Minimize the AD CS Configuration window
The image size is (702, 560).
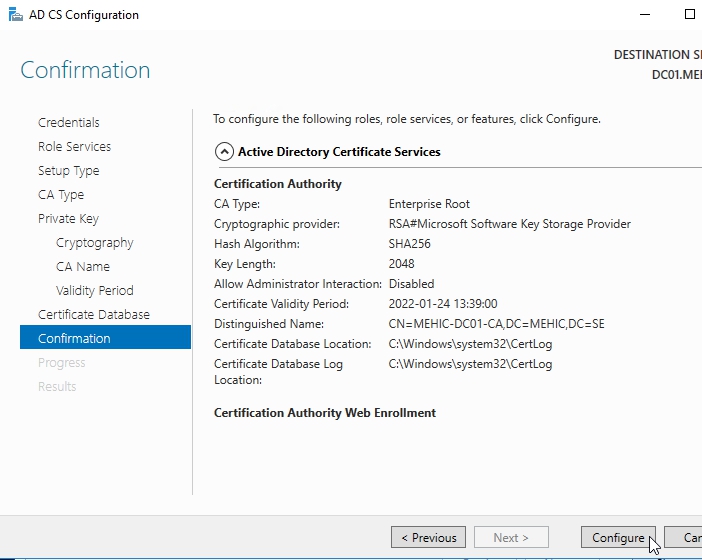click(x=644, y=15)
